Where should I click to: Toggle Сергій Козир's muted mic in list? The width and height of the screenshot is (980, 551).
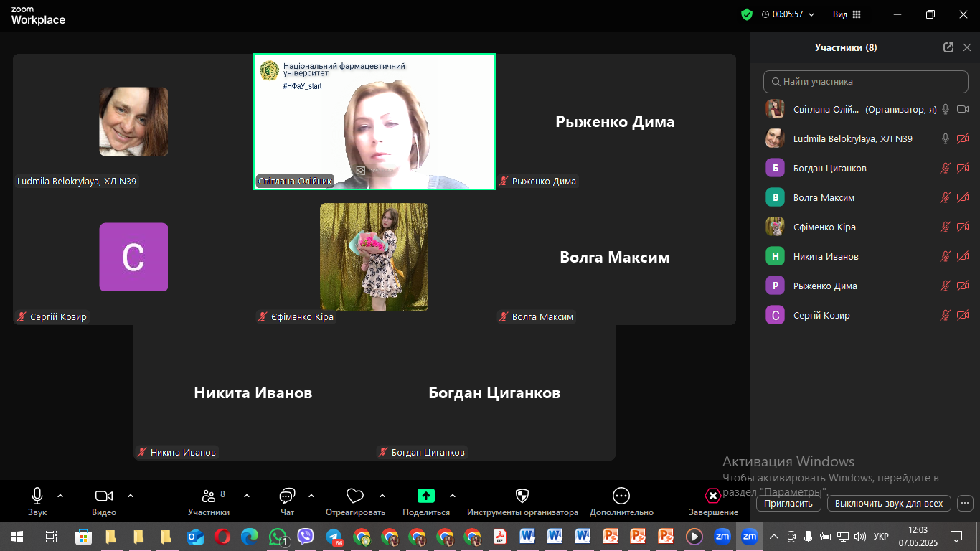946,315
